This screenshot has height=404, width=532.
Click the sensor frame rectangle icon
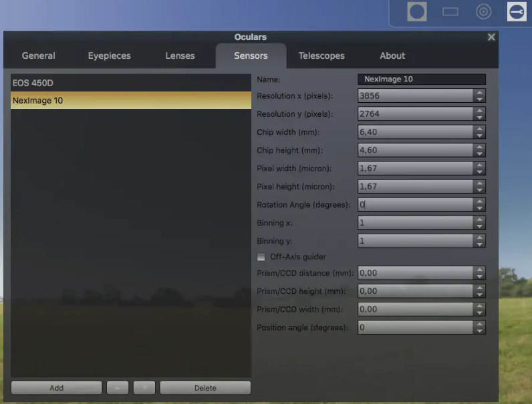pos(450,12)
